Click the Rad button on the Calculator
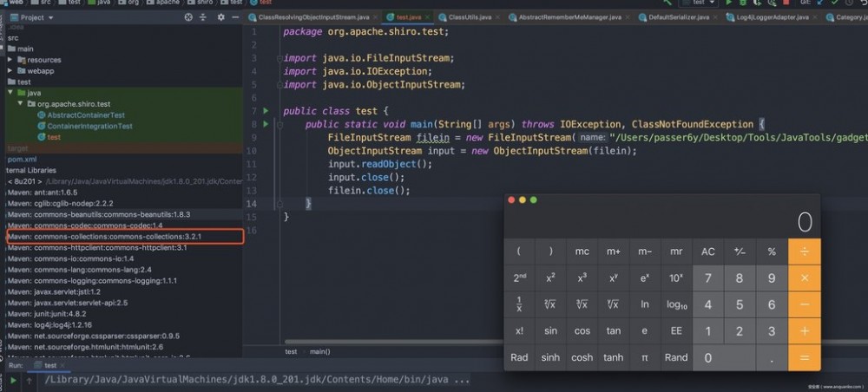This screenshot has width=868, height=392. [x=519, y=357]
